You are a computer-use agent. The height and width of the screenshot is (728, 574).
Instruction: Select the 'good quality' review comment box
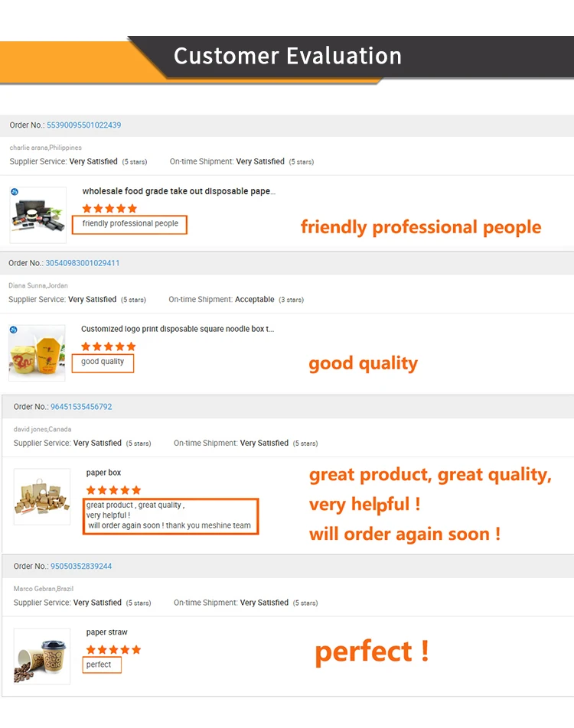point(103,363)
